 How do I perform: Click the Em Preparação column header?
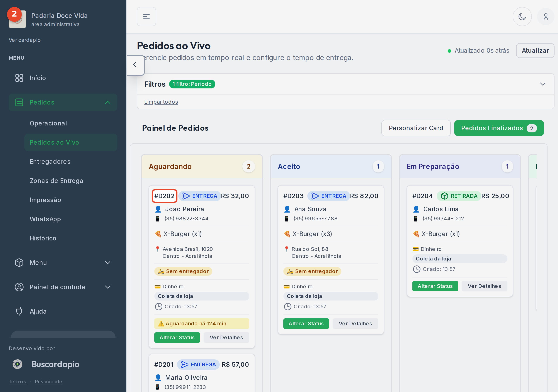click(x=460, y=166)
